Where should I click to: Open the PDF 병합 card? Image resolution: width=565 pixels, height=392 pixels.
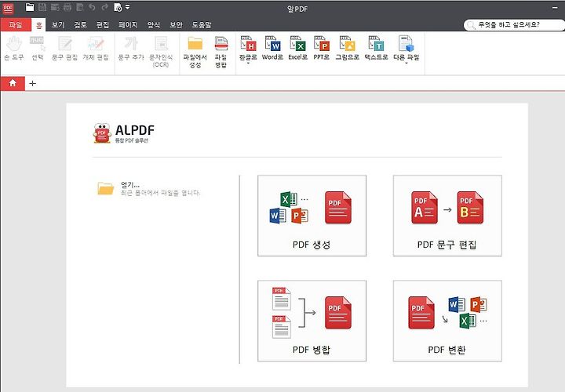tap(312, 321)
